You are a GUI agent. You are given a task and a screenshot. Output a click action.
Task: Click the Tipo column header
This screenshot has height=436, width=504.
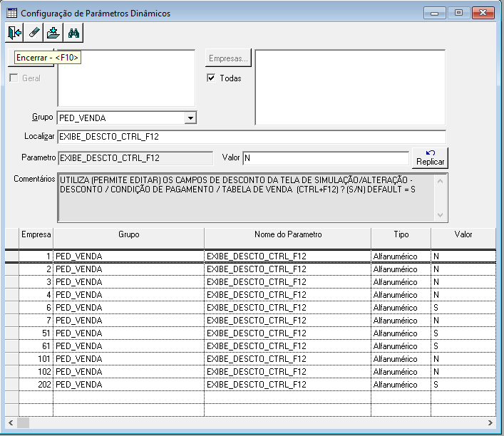[x=401, y=238]
